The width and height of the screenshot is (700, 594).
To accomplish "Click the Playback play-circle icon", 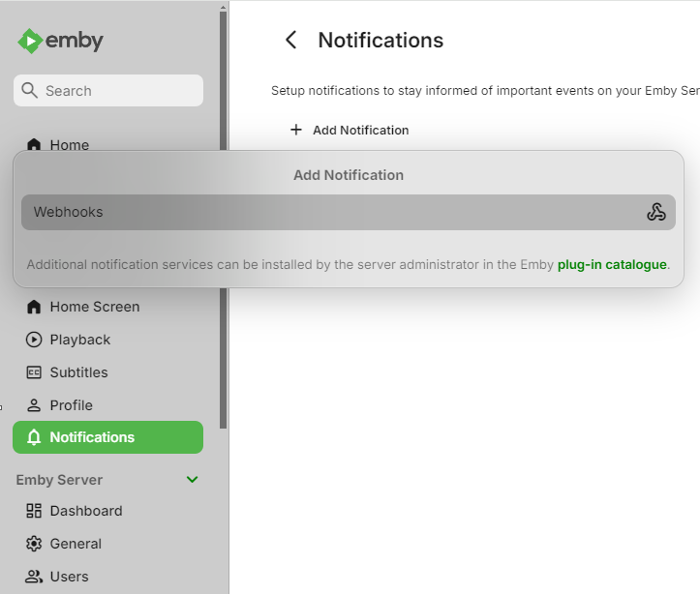I will click(x=34, y=340).
